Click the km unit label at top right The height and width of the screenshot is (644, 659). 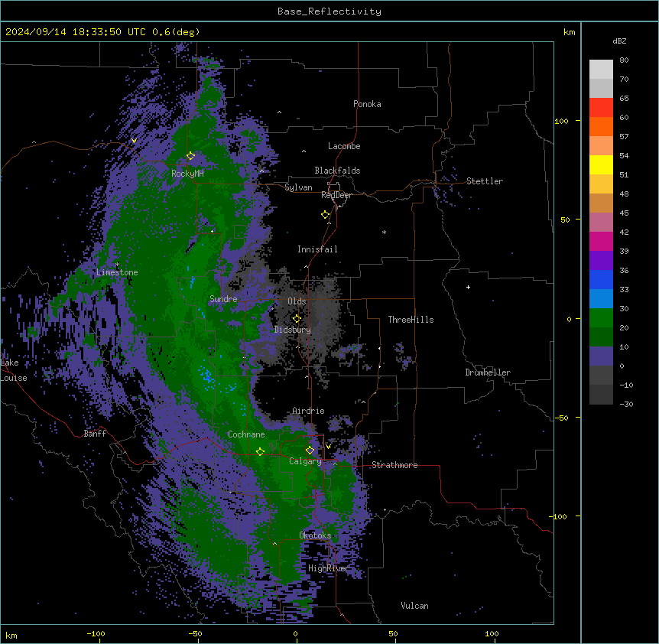click(569, 32)
